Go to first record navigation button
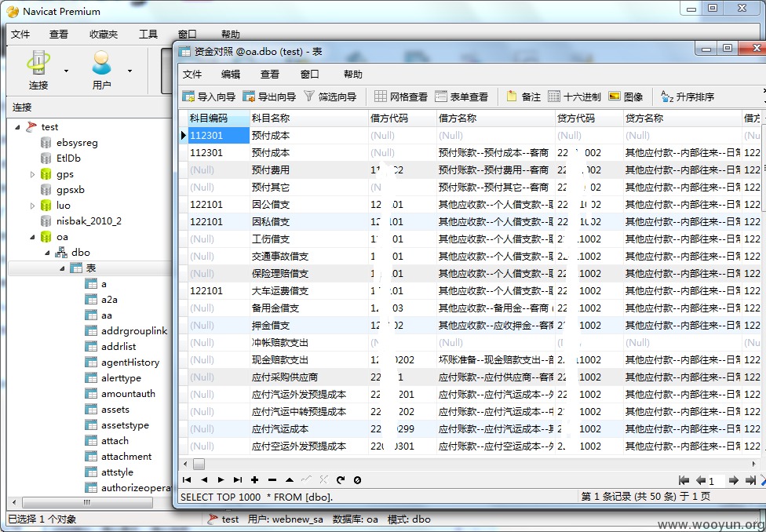 coord(187,480)
